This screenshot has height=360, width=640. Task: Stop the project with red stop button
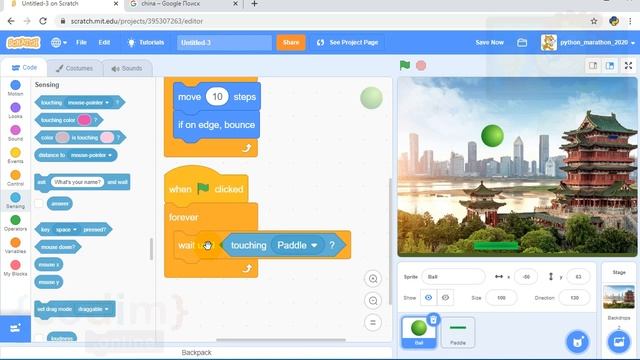pyautogui.click(x=421, y=65)
